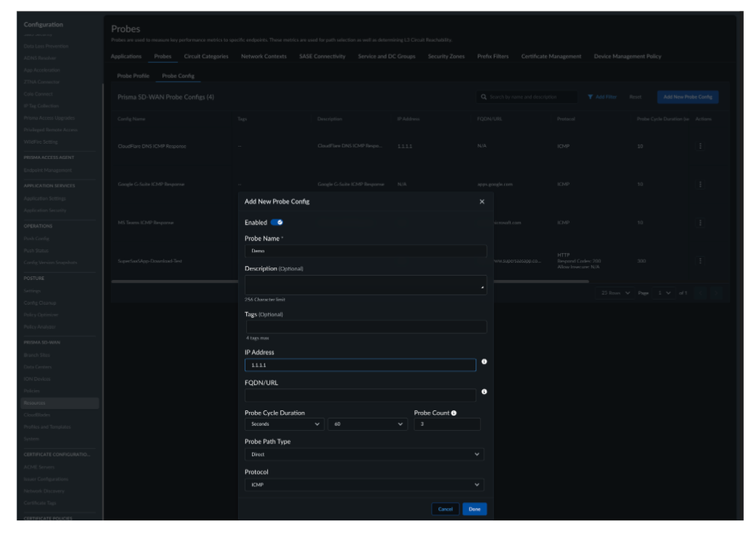This screenshot has width=756, height=533.
Task: Open the 60 duration value dropdown
Action: coord(368,424)
